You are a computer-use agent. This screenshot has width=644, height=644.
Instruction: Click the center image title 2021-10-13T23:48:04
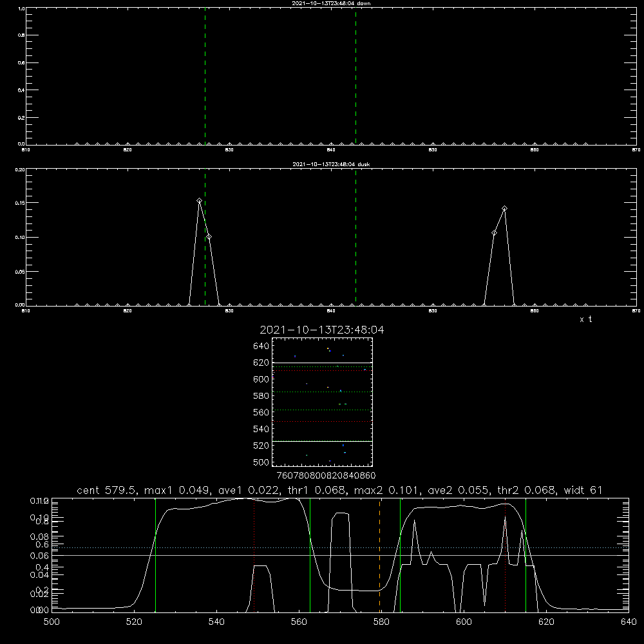pos(322,330)
